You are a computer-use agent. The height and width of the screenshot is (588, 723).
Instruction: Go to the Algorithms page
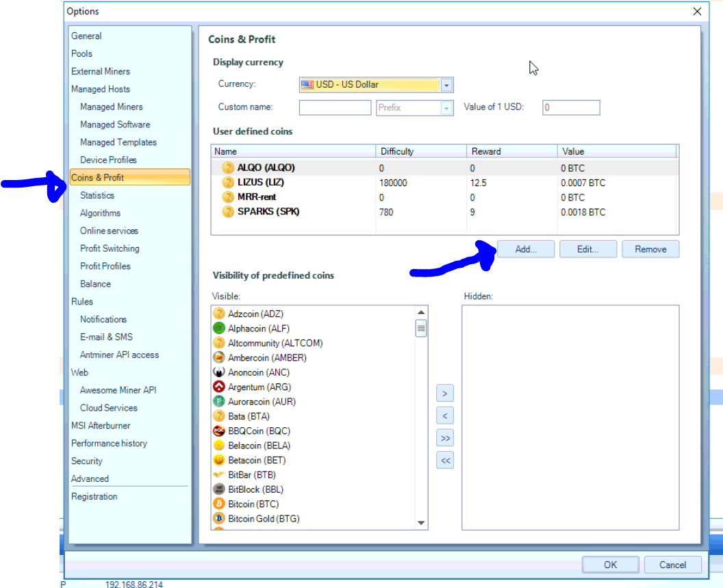100,213
